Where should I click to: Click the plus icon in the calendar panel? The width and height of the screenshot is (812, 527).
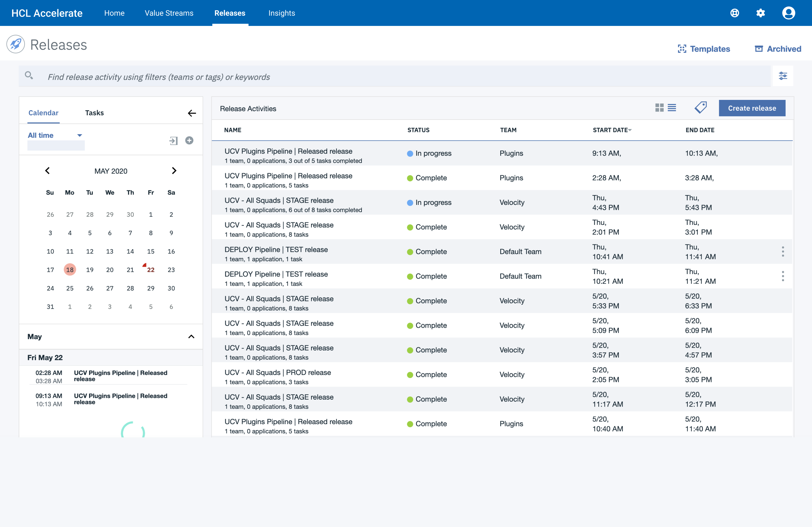(189, 140)
